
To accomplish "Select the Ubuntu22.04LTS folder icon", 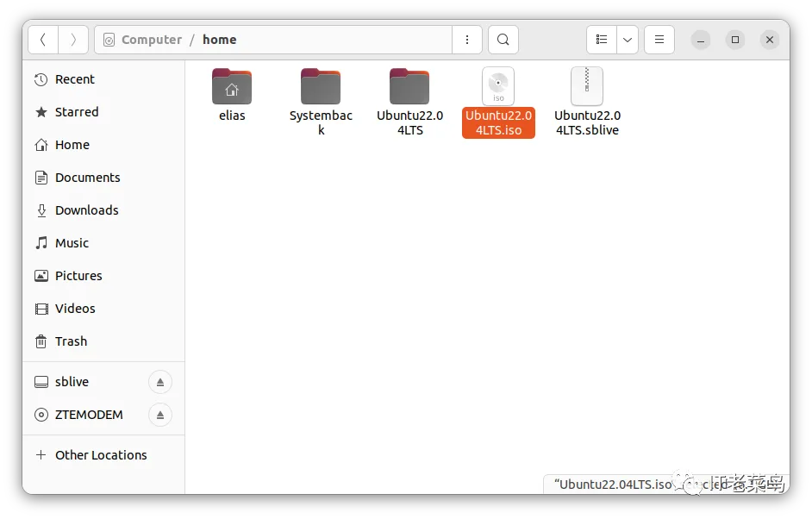I will click(409, 86).
